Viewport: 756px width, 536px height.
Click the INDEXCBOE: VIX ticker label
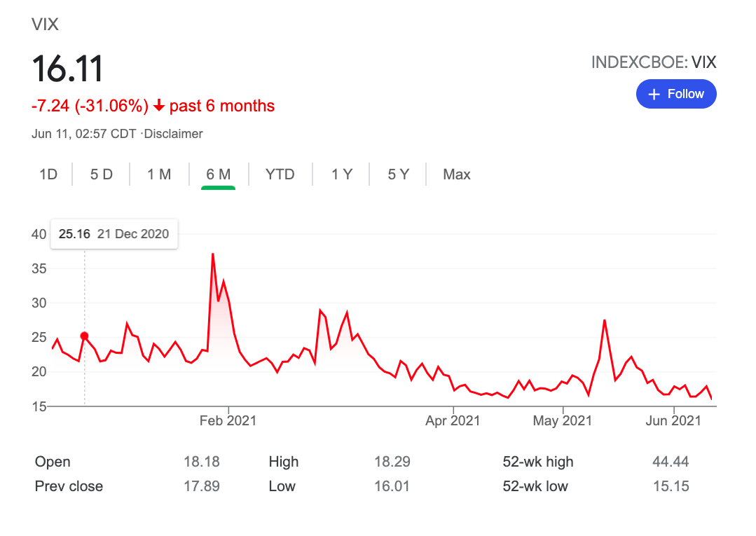coord(653,62)
